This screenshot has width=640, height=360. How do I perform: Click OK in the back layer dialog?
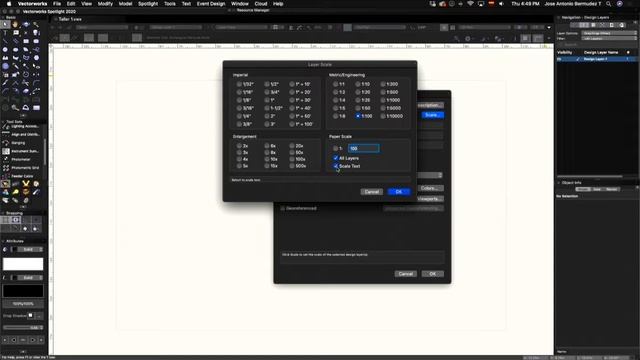(433, 274)
